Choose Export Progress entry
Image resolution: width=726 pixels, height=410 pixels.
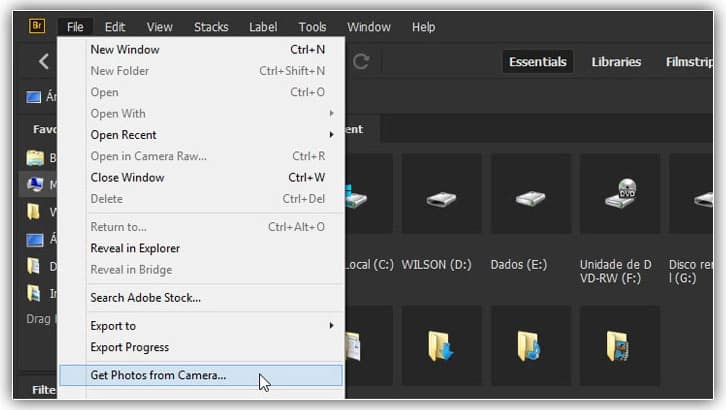201,347
